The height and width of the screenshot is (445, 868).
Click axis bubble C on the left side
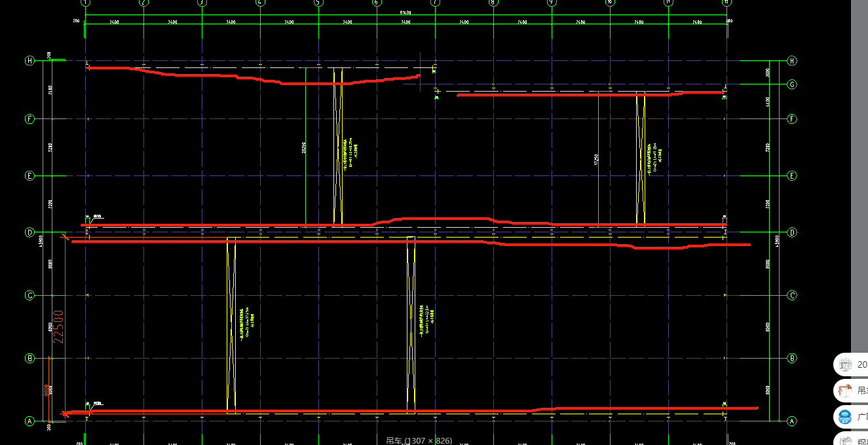[x=29, y=295]
